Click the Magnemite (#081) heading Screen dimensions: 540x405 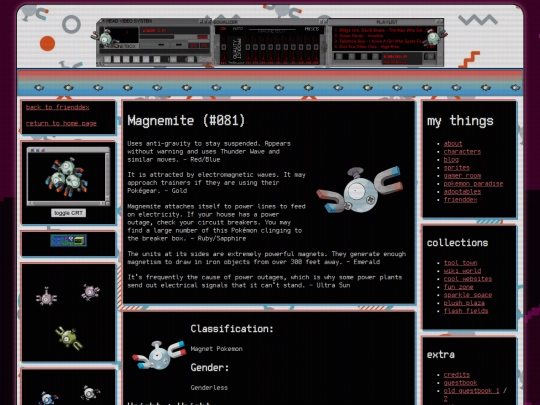(x=186, y=121)
